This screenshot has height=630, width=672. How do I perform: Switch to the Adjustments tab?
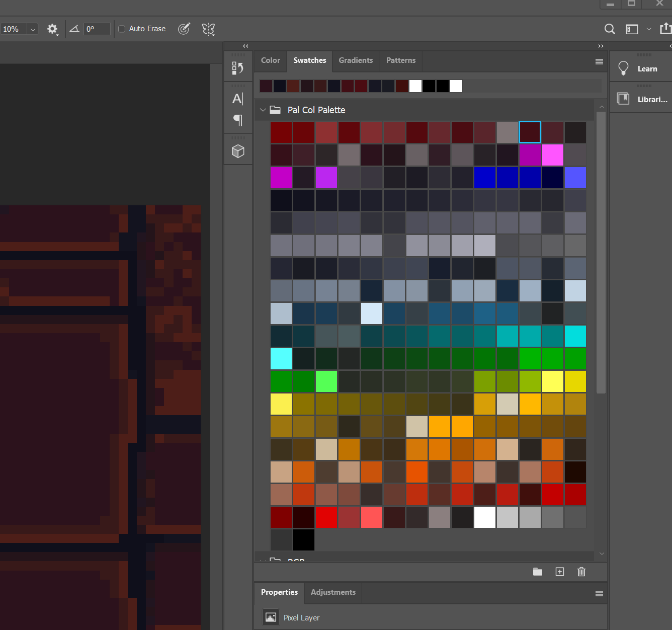(x=332, y=592)
